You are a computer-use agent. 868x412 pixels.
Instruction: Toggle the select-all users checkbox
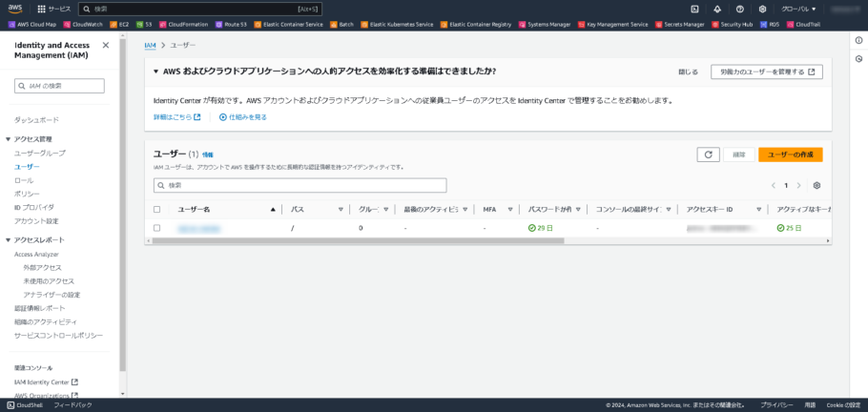pos(157,209)
